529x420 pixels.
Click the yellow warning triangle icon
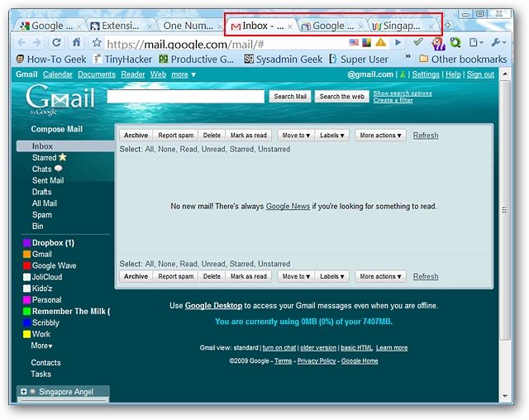[381, 42]
